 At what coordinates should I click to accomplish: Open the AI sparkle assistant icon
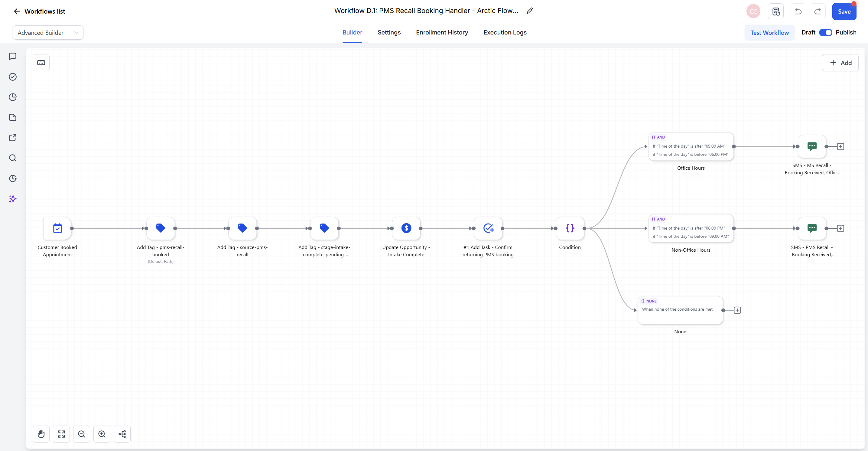click(x=13, y=198)
